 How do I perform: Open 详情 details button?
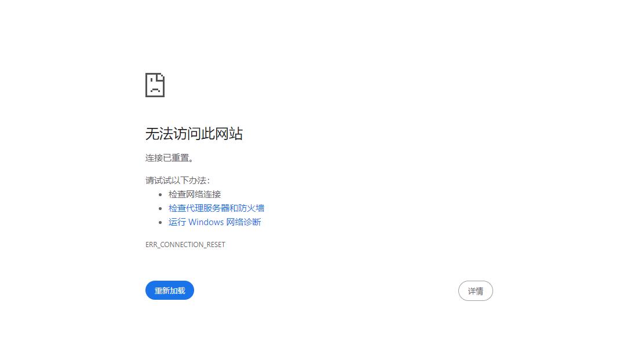(x=475, y=291)
